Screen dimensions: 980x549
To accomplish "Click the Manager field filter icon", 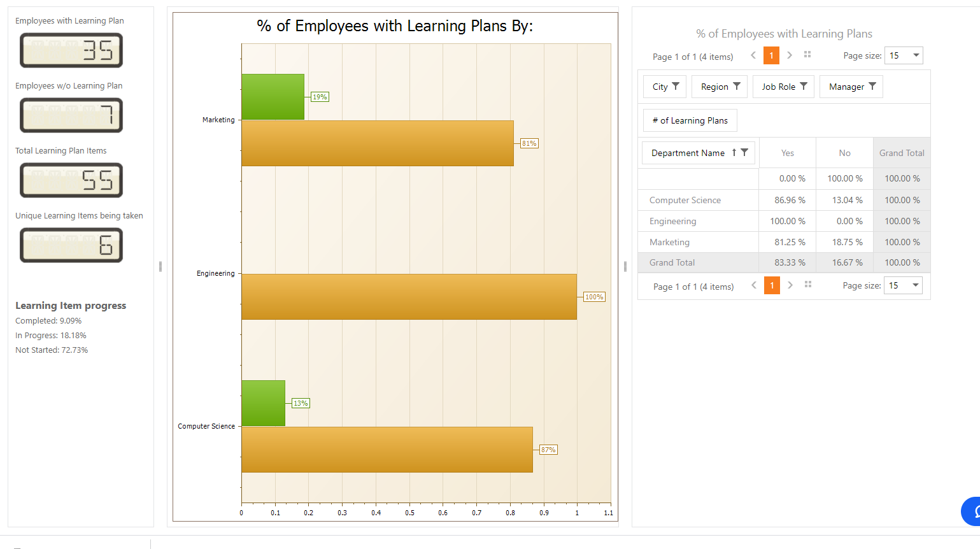I will pyautogui.click(x=872, y=86).
